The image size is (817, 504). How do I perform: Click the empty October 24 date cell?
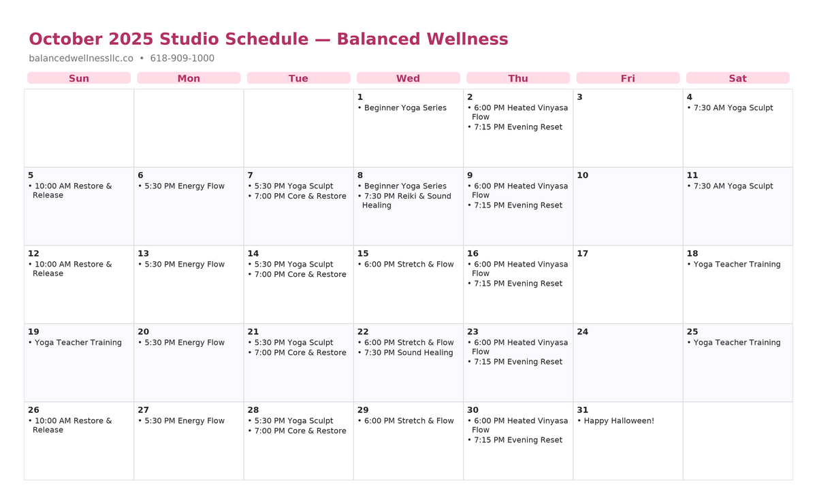pyautogui.click(x=628, y=367)
